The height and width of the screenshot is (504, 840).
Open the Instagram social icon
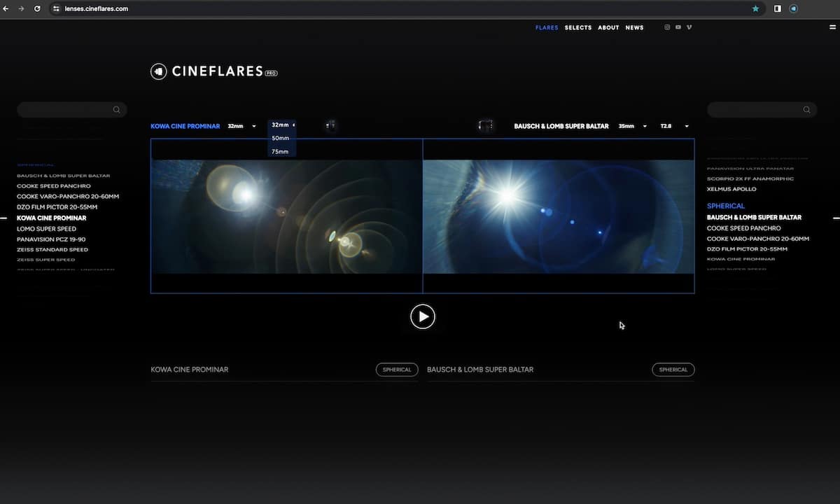tap(667, 27)
